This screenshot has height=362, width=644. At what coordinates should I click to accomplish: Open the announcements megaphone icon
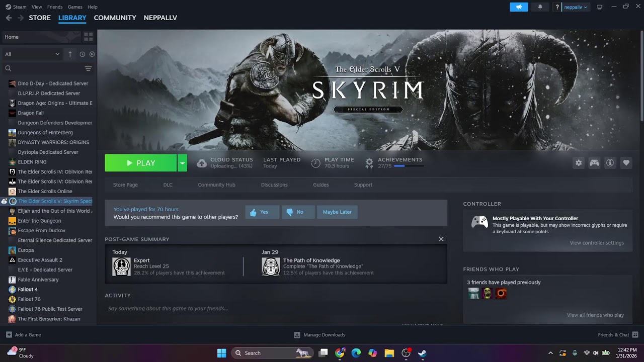519,7
